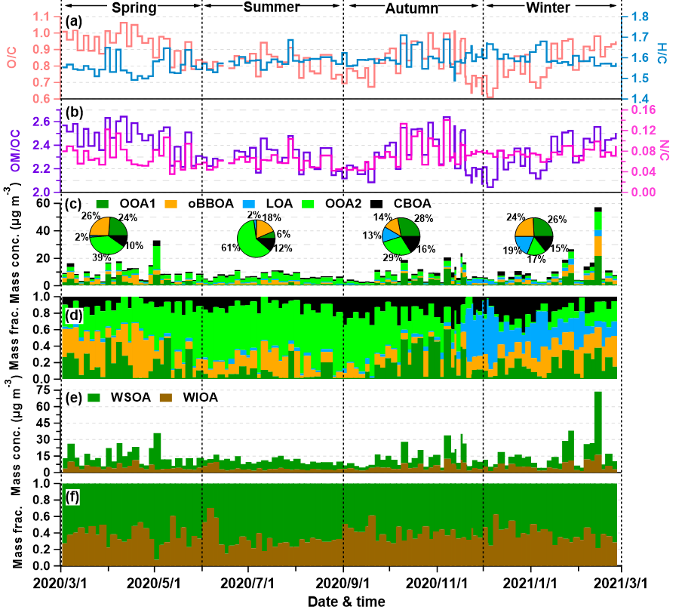
Task: Select the second pie chart from the left
Action: [x=256, y=239]
